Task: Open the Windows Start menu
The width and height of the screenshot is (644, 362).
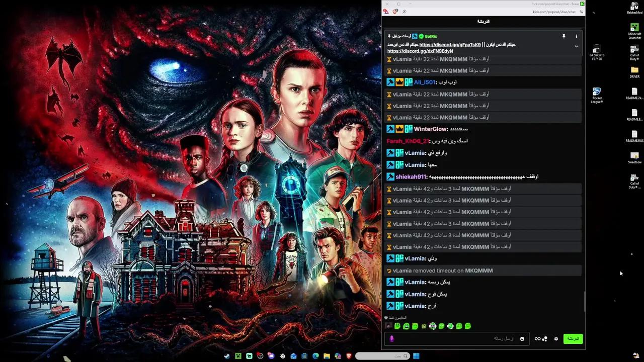Action: pos(416,356)
